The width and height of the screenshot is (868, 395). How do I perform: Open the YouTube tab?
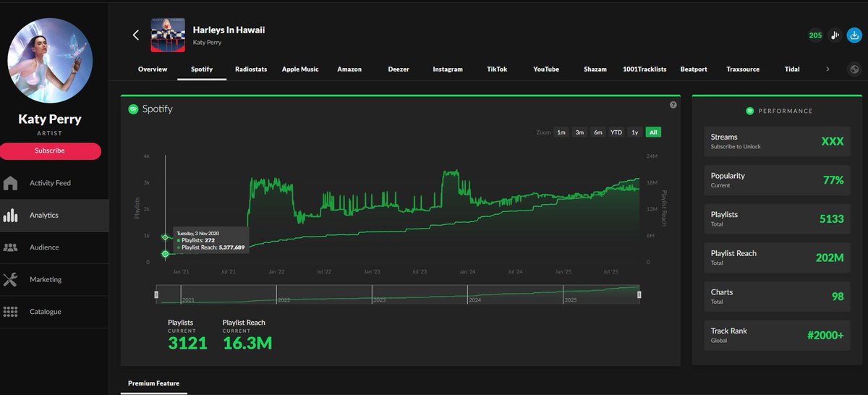coord(546,69)
